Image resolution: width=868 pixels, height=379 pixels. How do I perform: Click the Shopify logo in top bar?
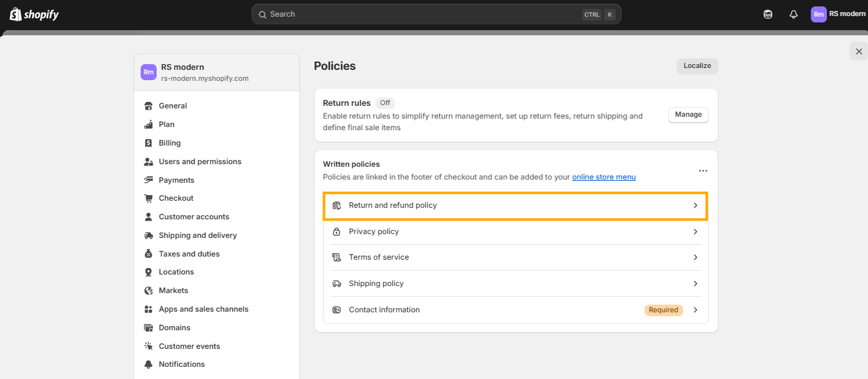(34, 14)
